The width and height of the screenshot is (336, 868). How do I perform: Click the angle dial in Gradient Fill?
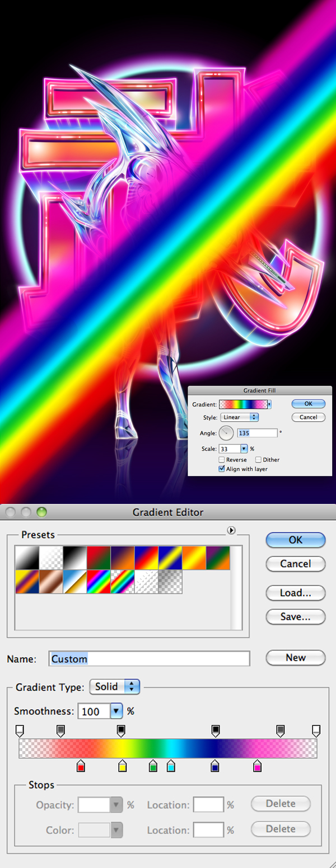[x=226, y=433]
